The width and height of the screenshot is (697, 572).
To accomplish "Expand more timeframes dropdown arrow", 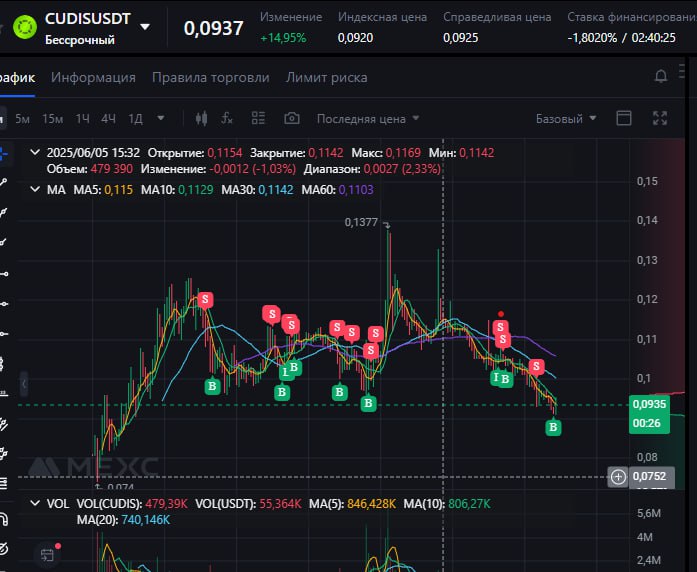I will tap(160, 118).
